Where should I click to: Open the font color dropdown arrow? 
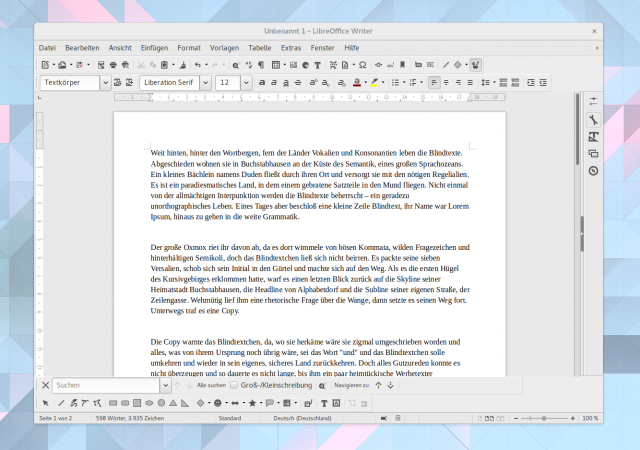click(365, 82)
